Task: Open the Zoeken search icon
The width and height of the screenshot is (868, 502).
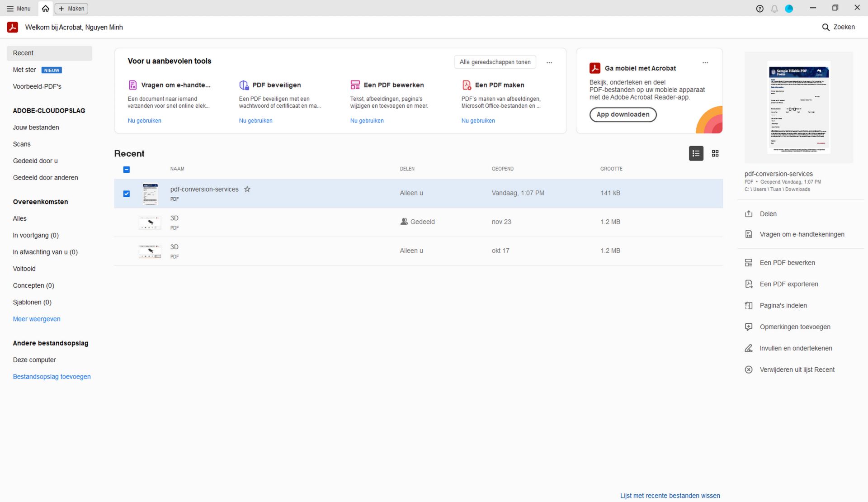Action: pos(826,27)
